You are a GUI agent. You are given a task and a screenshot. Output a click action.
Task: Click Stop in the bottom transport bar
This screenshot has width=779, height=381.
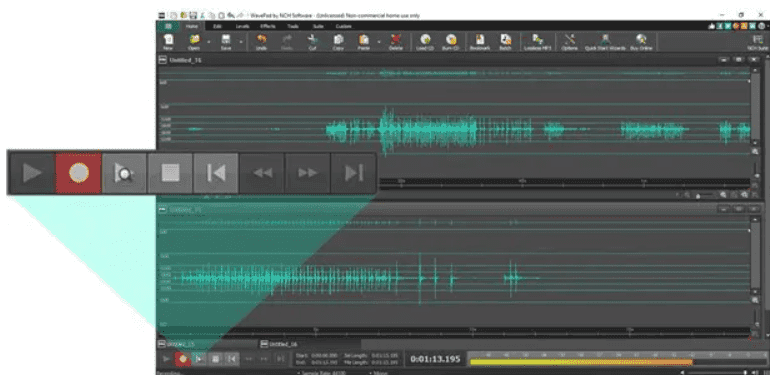click(x=215, y=358)
